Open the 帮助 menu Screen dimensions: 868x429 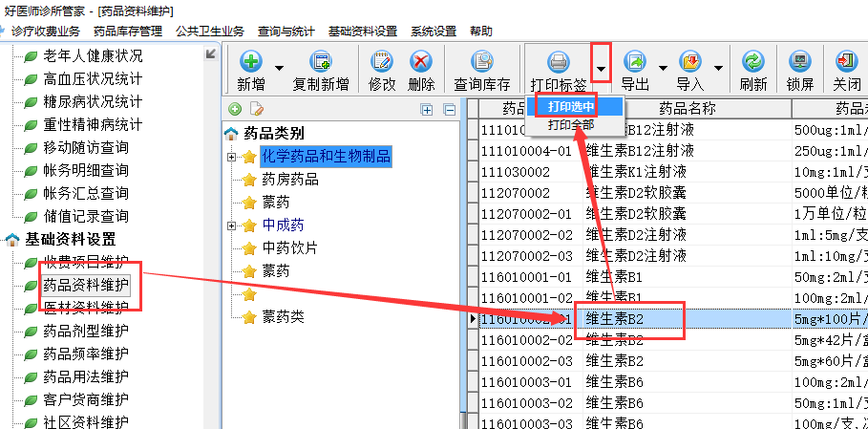[481, 32]
